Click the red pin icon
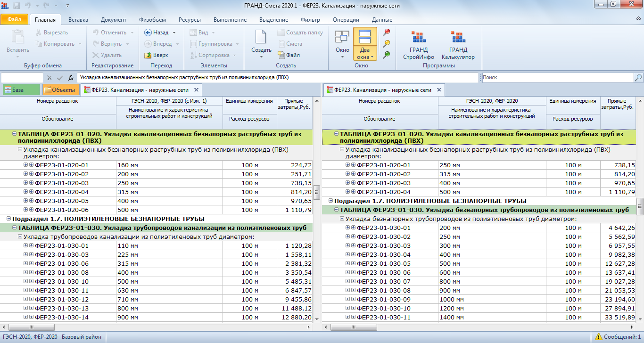Screen dimensions: 644x343 [x=387, y=33]
